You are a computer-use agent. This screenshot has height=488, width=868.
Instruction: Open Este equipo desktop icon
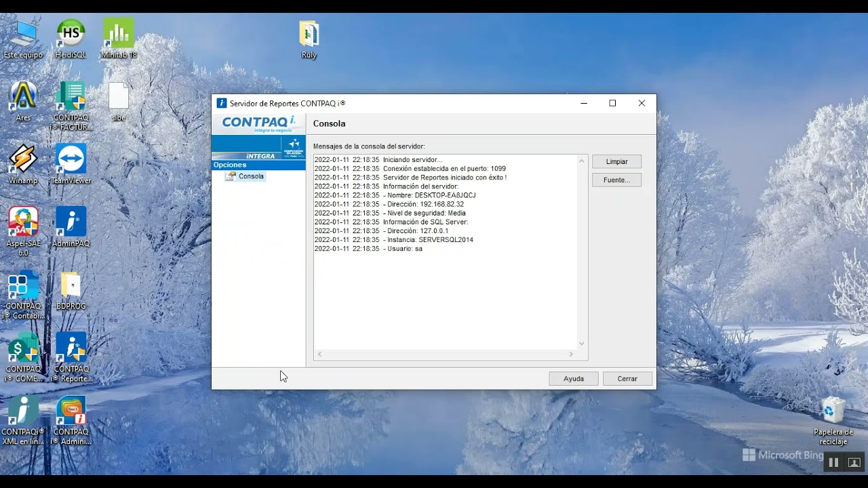point(23,39)
